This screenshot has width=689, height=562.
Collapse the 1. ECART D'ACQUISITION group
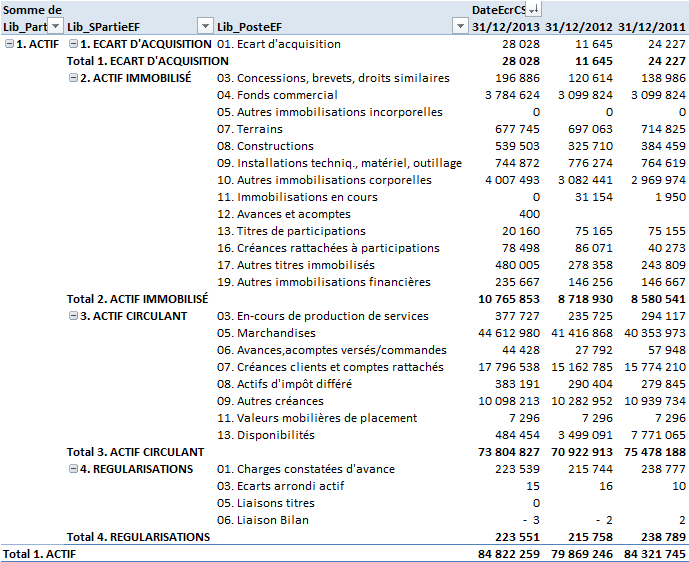point(73,44)
